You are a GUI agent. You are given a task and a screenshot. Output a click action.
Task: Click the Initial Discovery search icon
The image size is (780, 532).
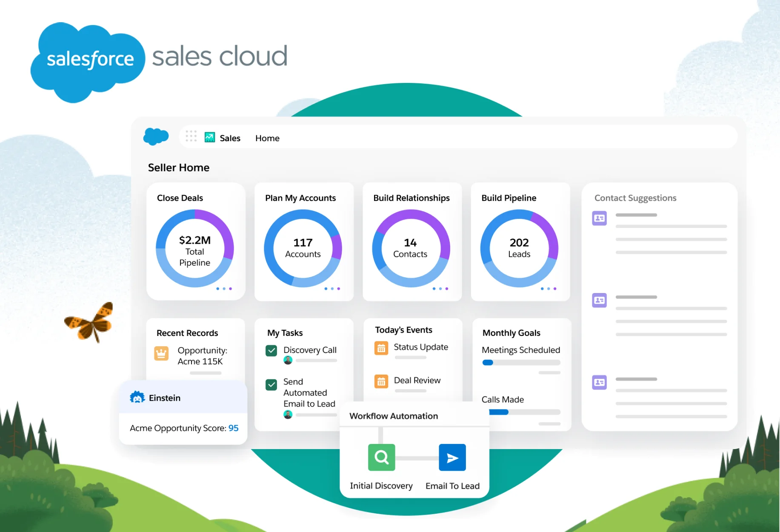381,458
